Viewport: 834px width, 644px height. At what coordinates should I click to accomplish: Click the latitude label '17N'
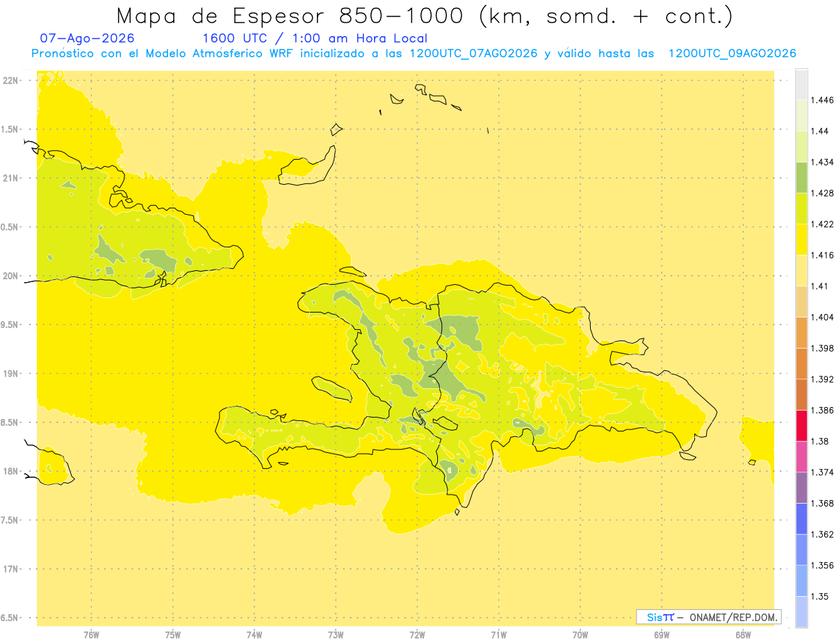(11, 569)
